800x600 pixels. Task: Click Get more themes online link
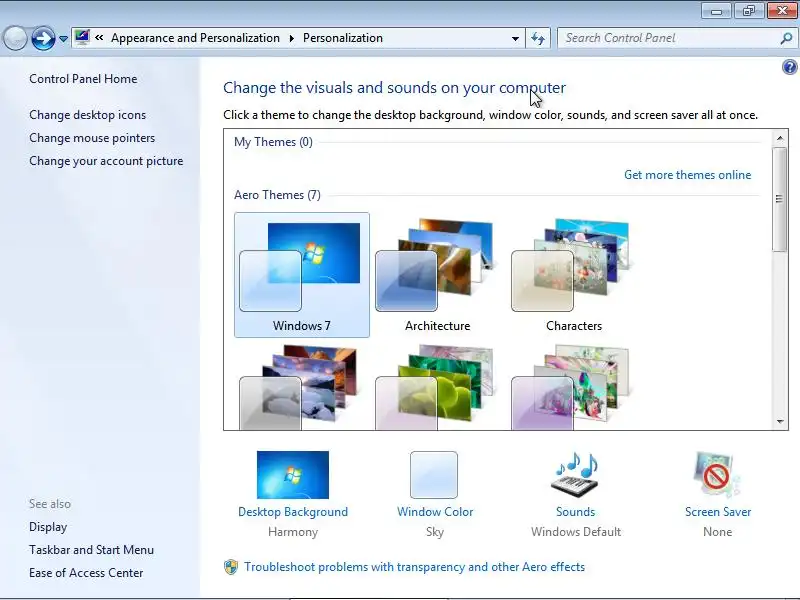click(687, 175)
